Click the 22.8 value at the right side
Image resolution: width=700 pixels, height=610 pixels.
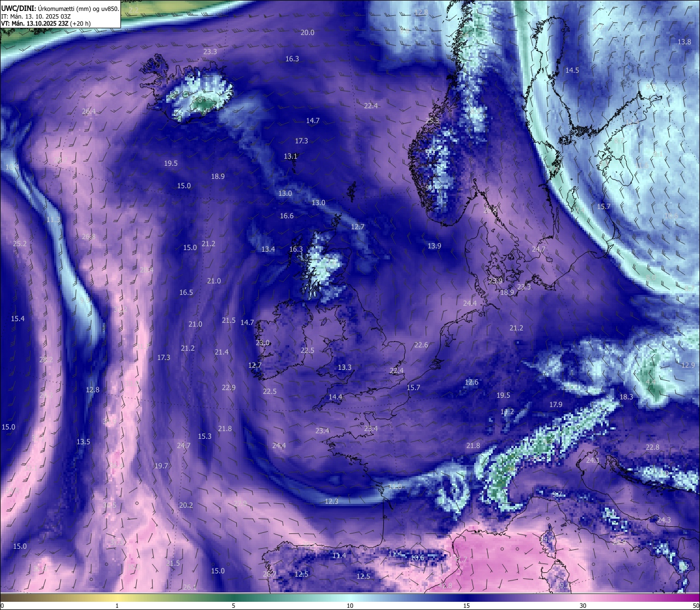click(x=652, y=447)
